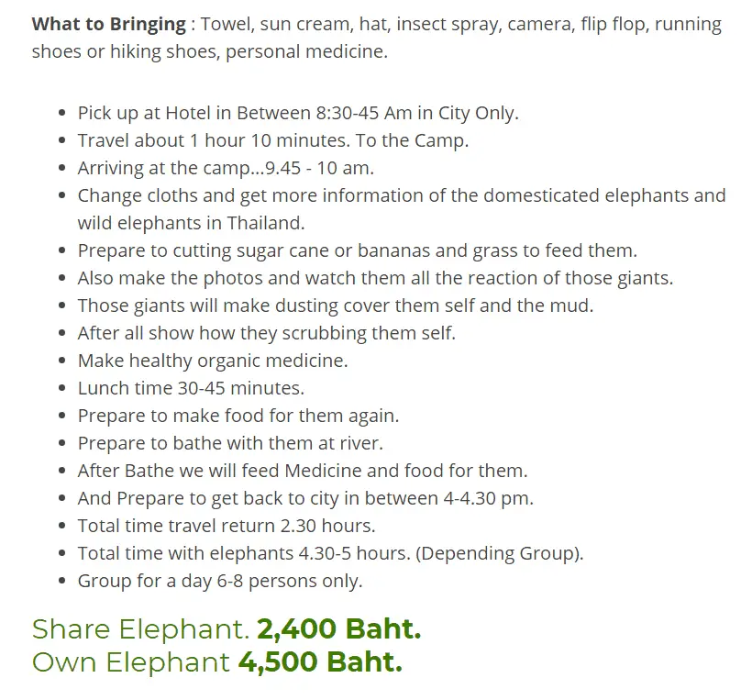This screenshot has height=700, width=752.
Task: Click 'Total time with elephants' bullet line
Action: tap(330, 553)
